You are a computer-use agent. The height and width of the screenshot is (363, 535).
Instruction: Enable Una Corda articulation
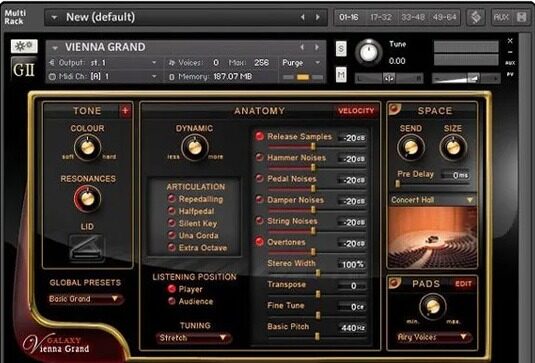pyautogui.click(x=172, y=235)
